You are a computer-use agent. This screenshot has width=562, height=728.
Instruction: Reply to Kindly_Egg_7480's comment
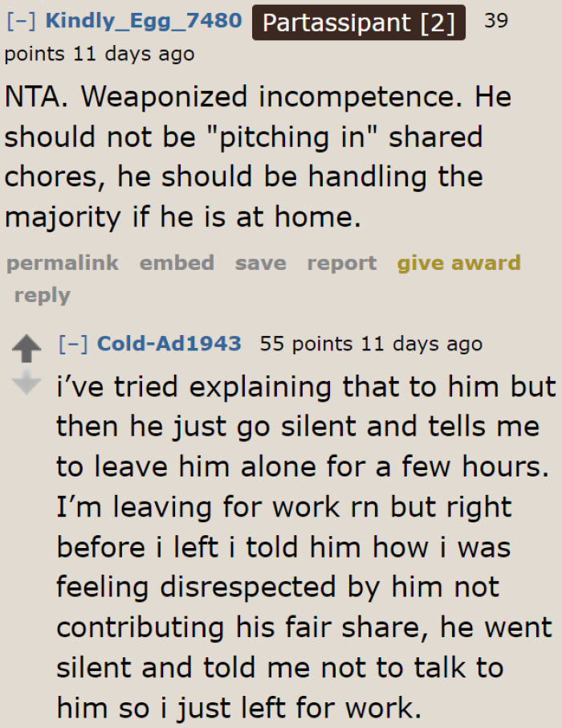tap(42, 295)
